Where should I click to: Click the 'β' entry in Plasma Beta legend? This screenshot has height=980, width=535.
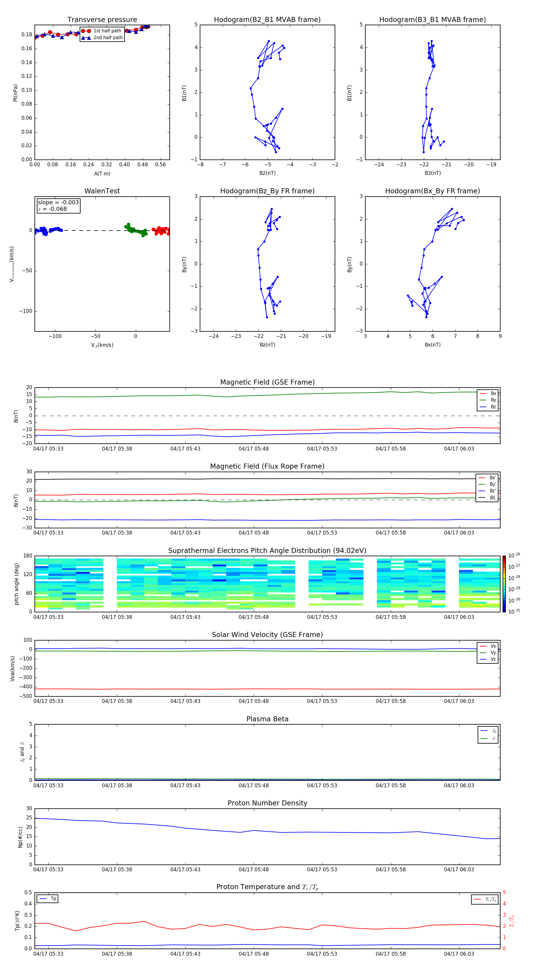point(489,739)
